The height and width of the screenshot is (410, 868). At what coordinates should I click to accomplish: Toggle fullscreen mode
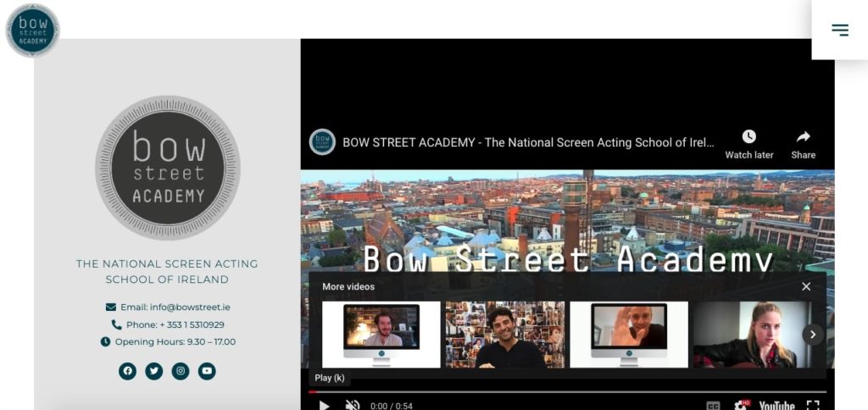pyautogui.click(x=813, y=406)
